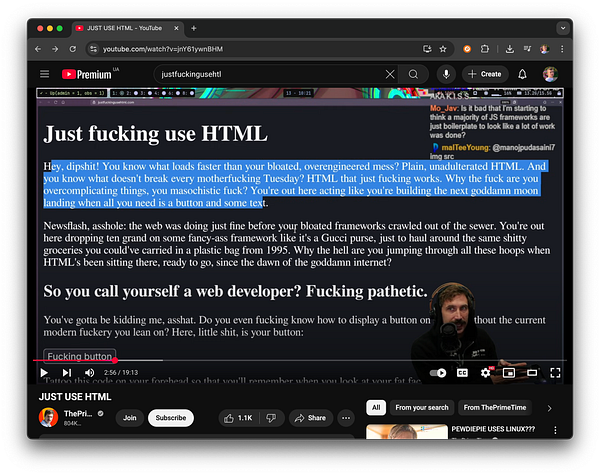
Task: Show browser downloads
Action: pos(510,49)
